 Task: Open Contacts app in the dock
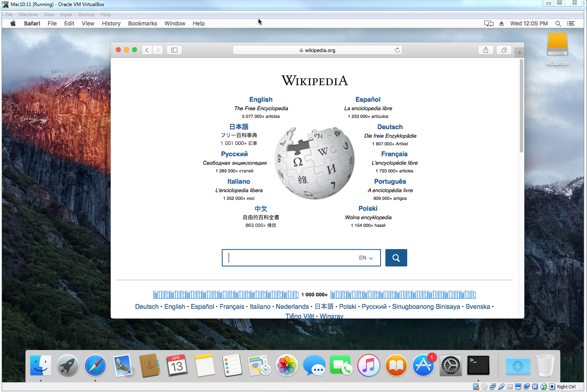pyautogui.click(x=150, y=366)
